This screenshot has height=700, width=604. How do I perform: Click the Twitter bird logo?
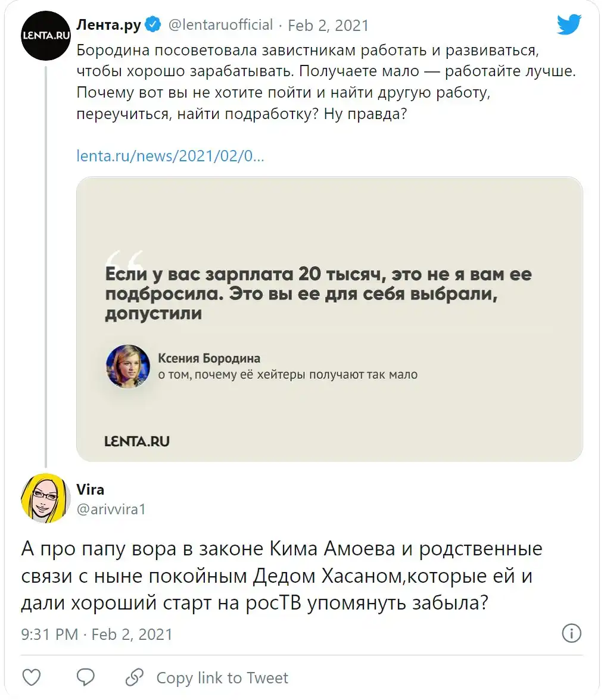[x=568, y=25]
